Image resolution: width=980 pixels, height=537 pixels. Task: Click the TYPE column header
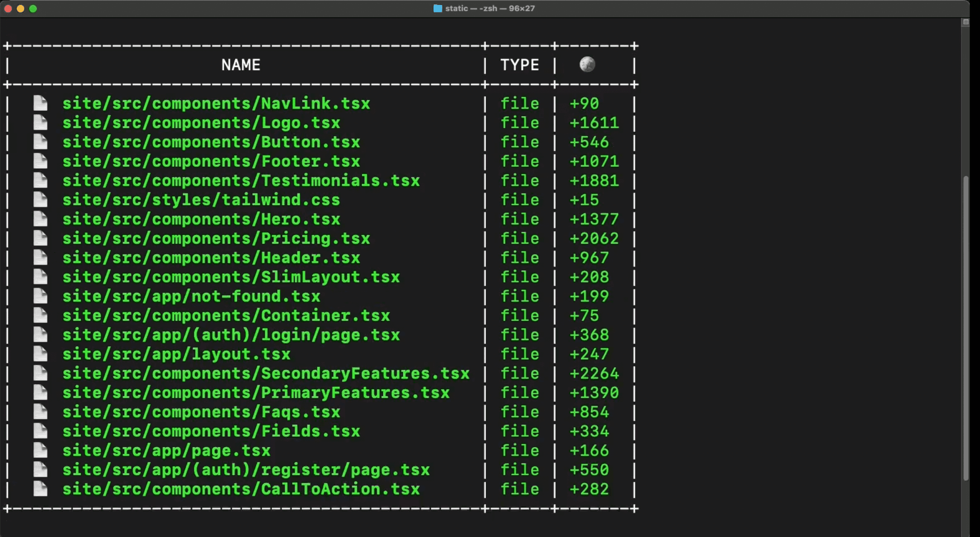click(x=519, y=65)
